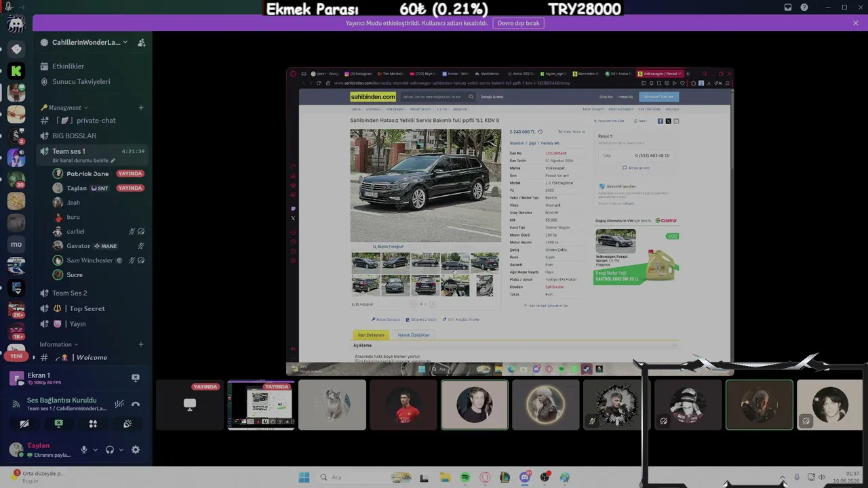The width and height of the screenshot is (868, 488).
Task: Show hidden system tray icons
Action: point(782,477)
